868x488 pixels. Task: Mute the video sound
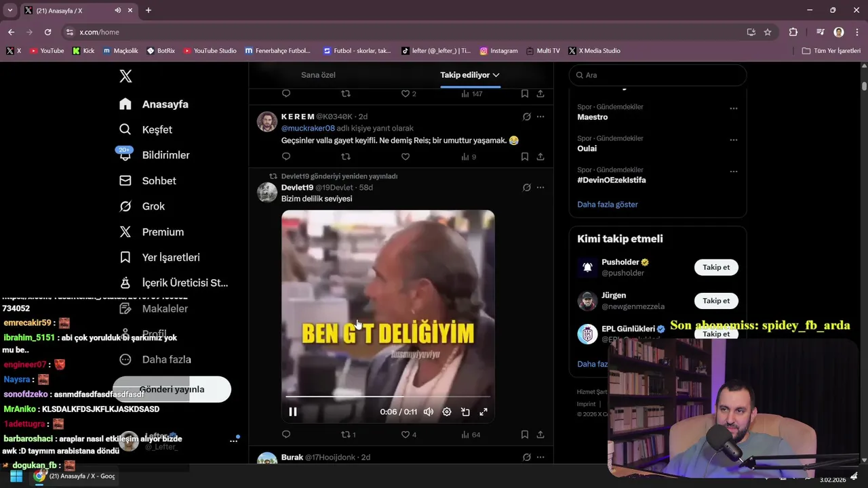point(429,411)
